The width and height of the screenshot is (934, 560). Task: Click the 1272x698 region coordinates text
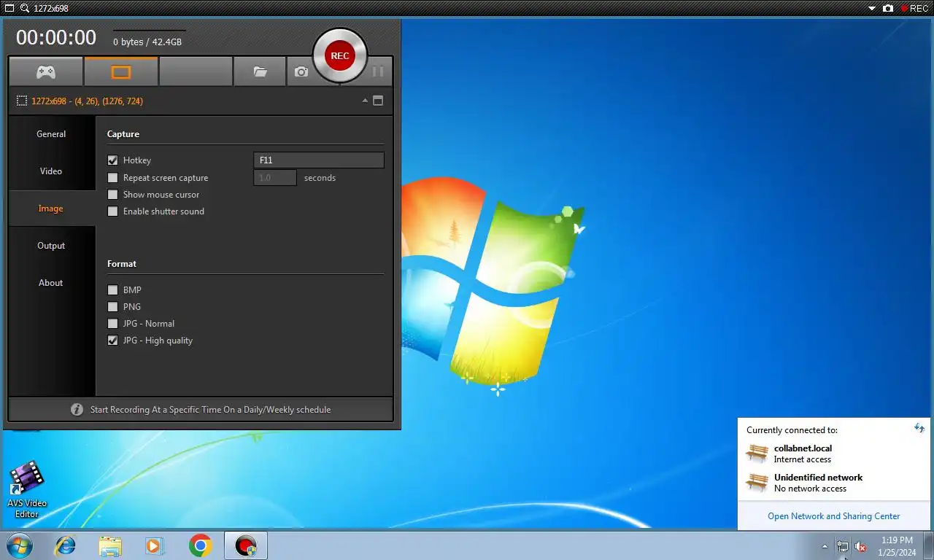pos(87,101)
